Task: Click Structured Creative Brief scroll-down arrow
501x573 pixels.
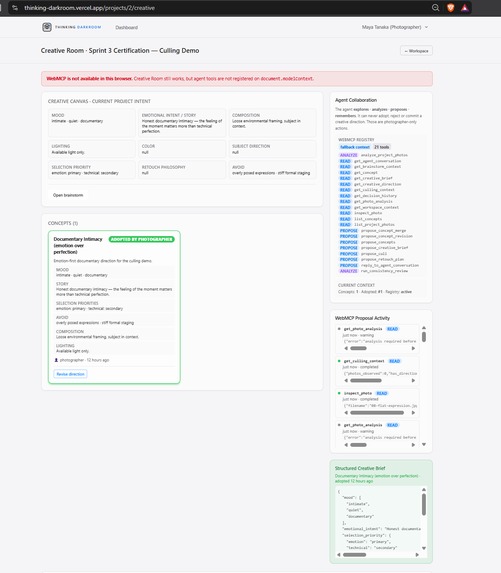Action: 424,548
